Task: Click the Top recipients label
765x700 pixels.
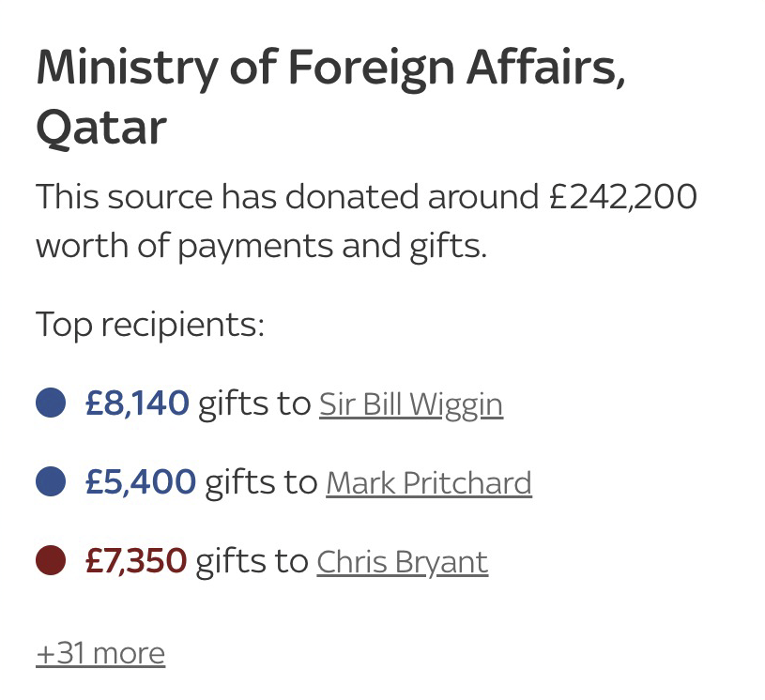Action: point(150,325)
